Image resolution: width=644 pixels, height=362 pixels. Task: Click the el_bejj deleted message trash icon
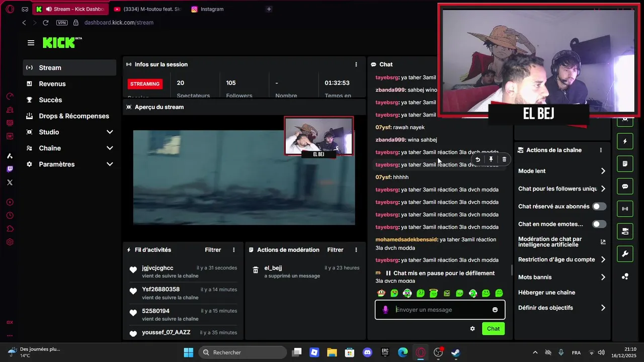tap(256, 270)
